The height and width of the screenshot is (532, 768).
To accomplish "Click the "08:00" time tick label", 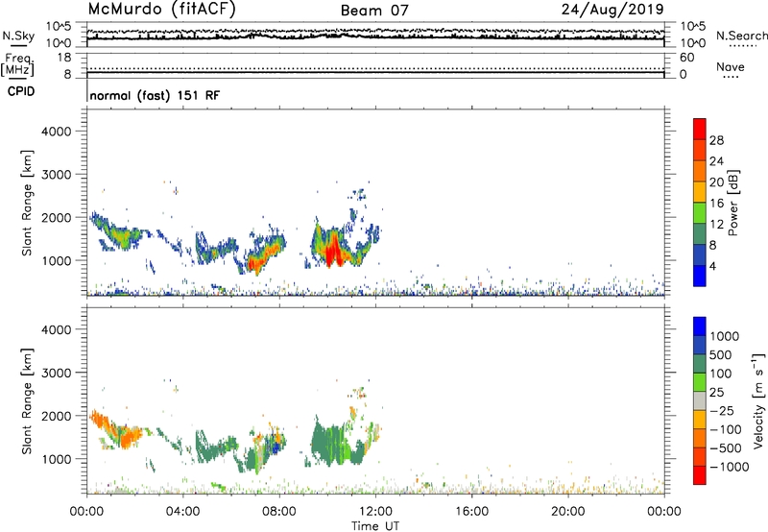I will [279, 512].
